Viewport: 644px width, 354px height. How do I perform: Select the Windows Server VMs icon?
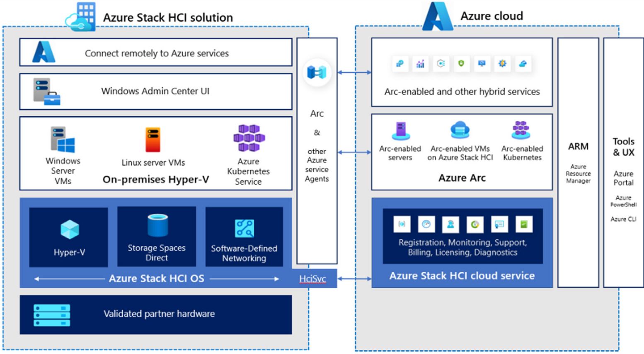pyautogui.click(x=63, y=140)
